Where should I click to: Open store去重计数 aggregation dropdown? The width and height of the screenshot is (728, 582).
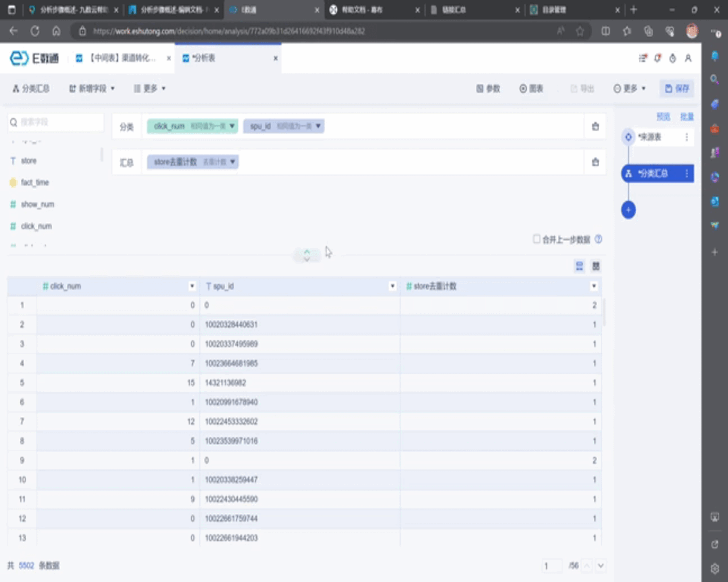tap(232, 162)
